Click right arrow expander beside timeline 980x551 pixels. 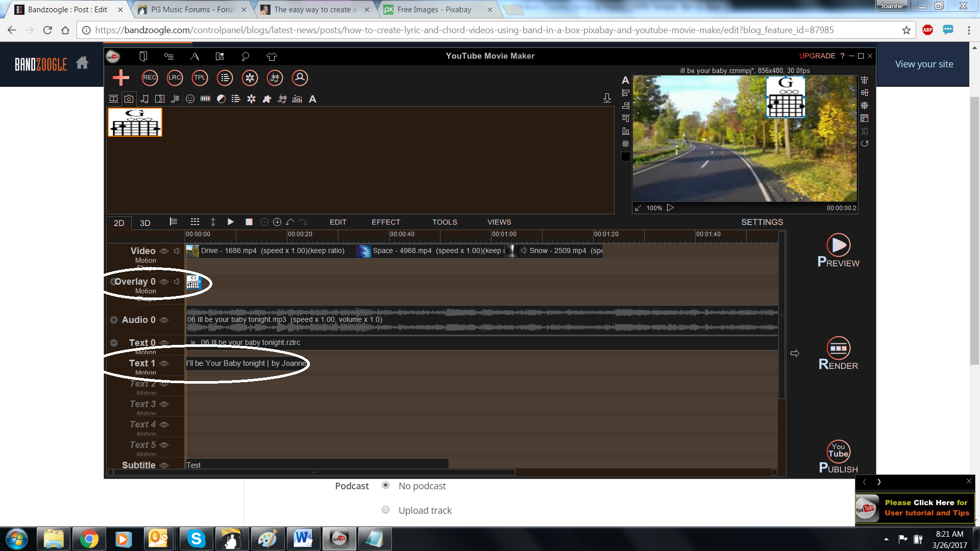(795, 353)
